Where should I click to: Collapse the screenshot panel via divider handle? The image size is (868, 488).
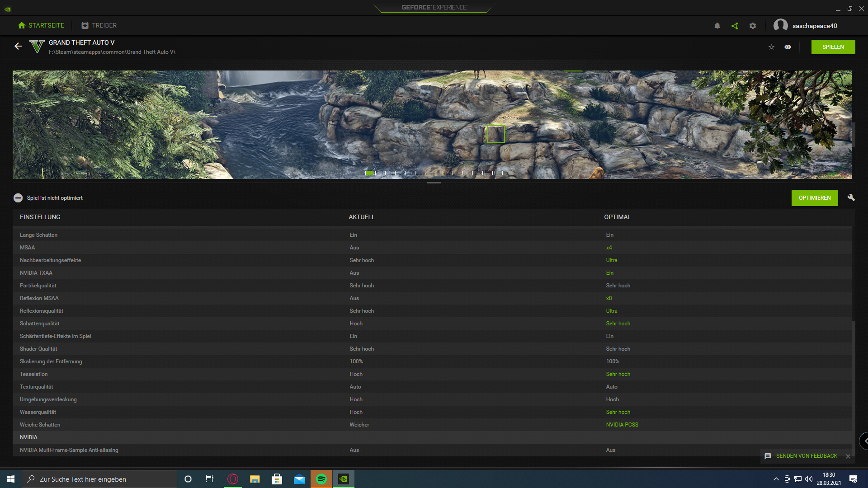point(434,183)
